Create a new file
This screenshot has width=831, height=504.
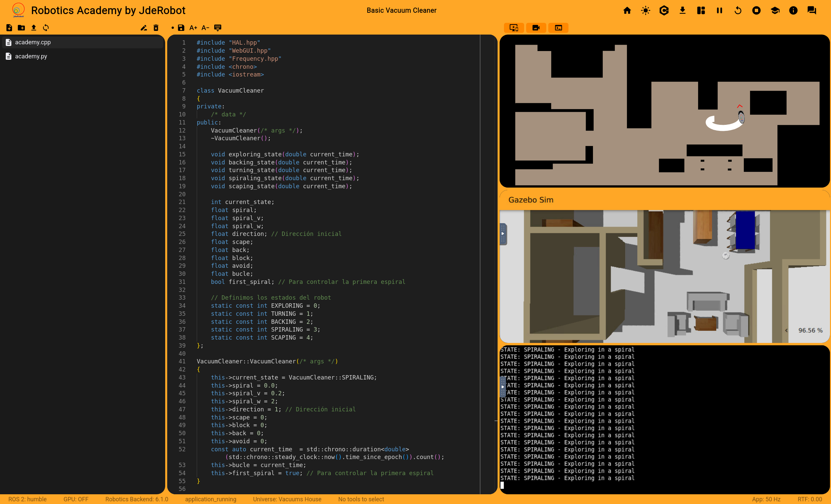click(9, 28)
